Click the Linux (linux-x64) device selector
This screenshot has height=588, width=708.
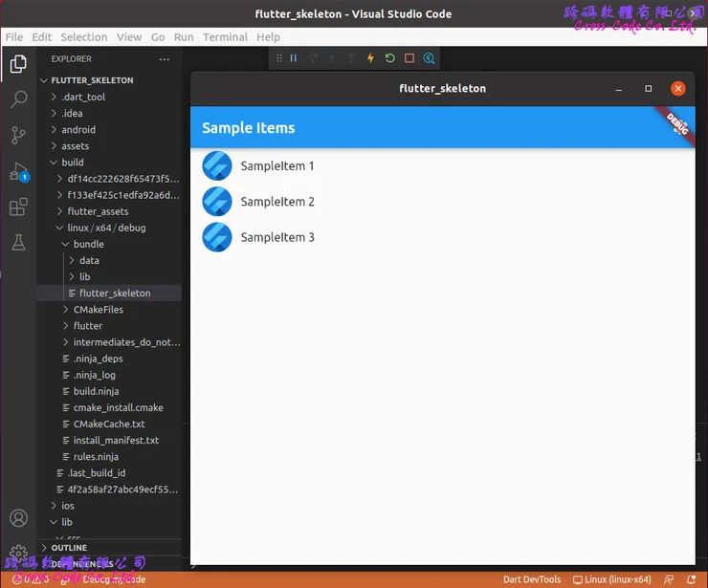[x=616, y=579]
